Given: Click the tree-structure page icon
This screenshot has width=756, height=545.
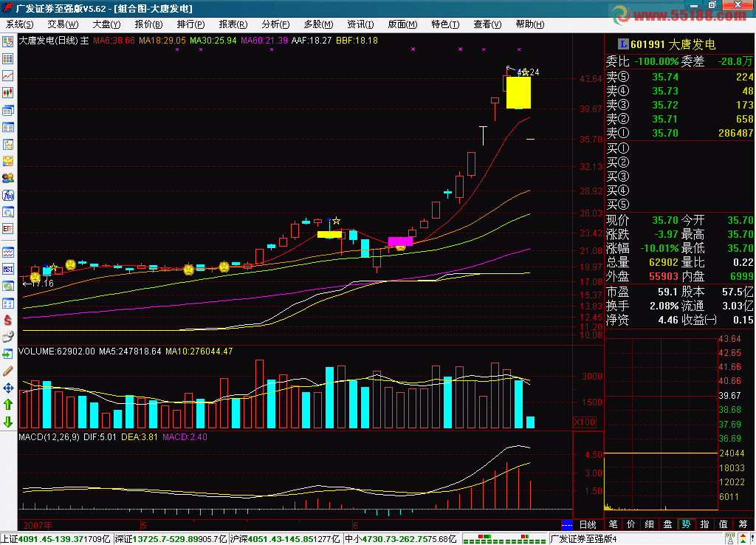Looking at the screenshot, I should tap(7, 145).
